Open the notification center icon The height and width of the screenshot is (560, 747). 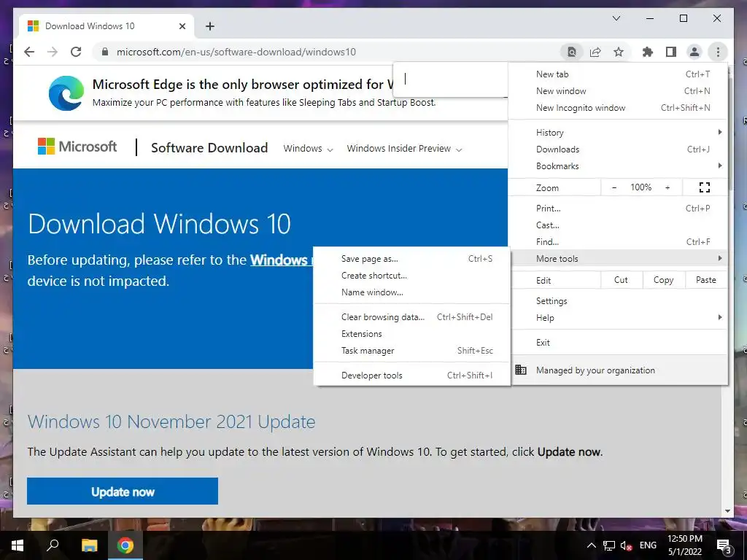[724, 545]
